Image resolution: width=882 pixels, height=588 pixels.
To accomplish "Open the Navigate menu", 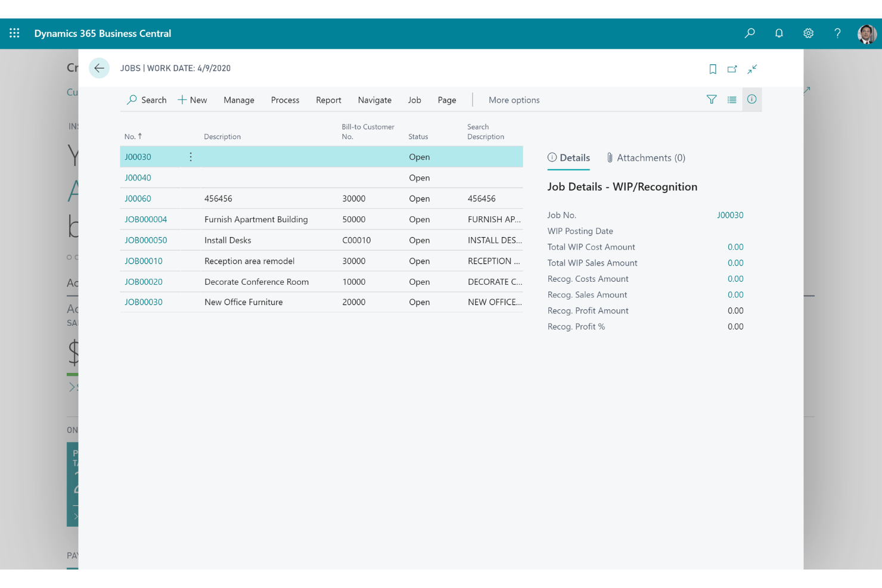I will click(x=375, y=100).
